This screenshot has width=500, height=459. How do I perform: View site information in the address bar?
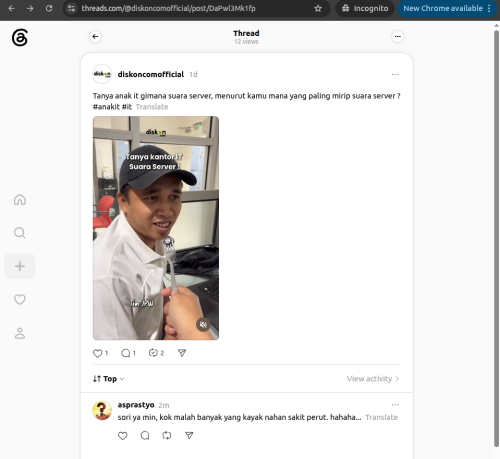71,8
